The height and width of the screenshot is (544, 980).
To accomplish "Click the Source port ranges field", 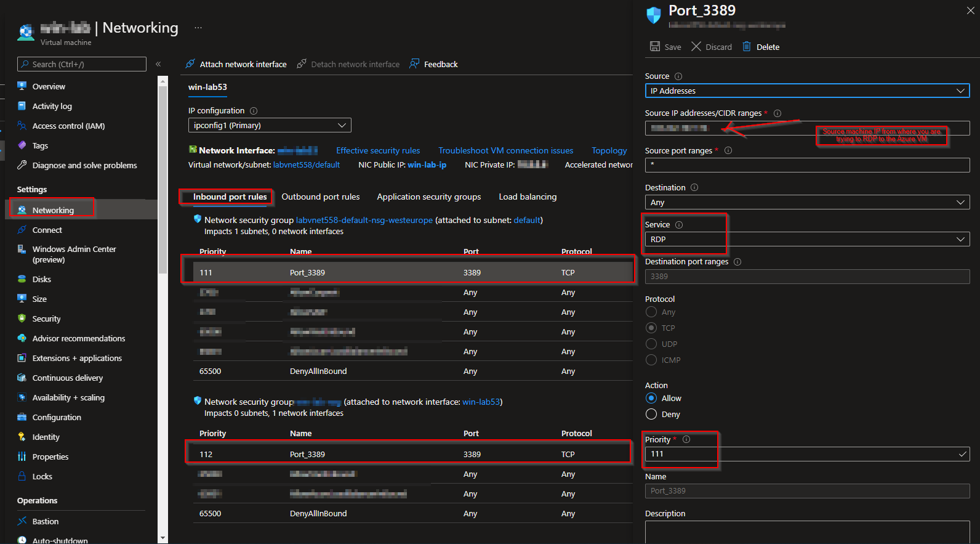I will [807, 165].
